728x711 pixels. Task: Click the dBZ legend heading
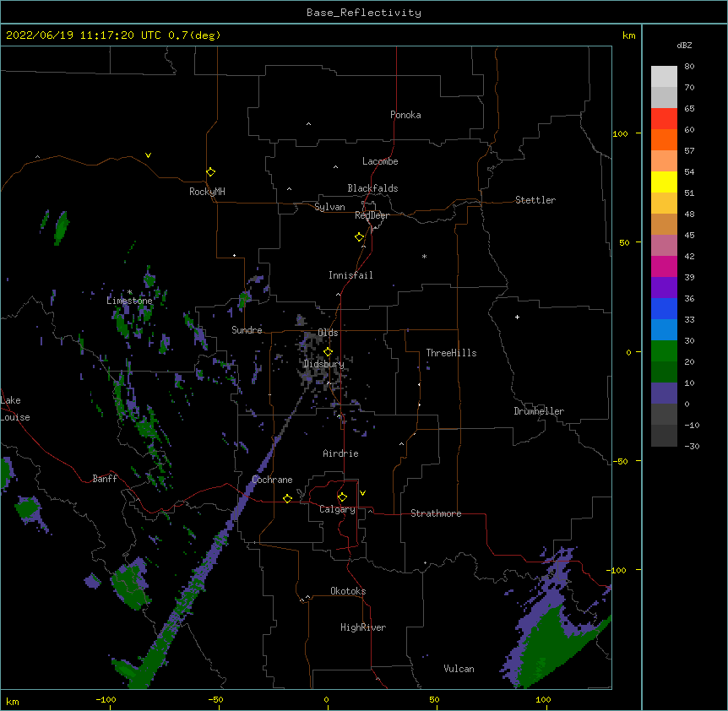coord(684,45)
